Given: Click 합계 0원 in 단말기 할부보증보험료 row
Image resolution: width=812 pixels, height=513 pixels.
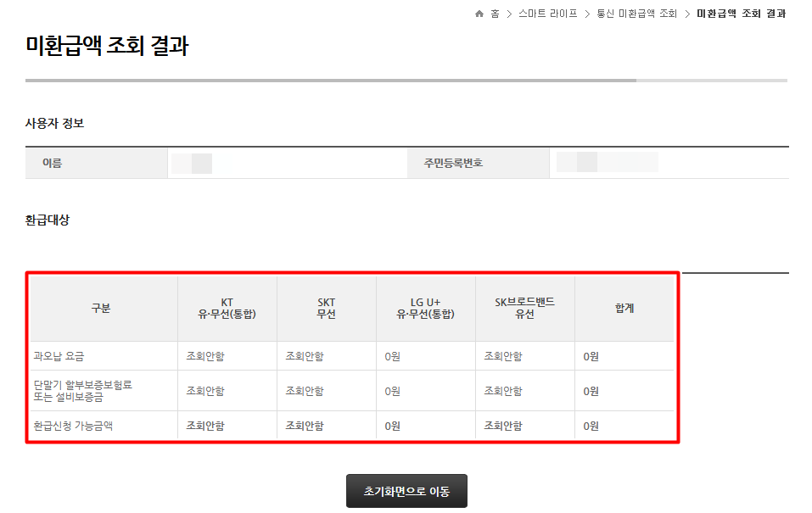Looking at the screenshot, I should [x=591, y=392].
